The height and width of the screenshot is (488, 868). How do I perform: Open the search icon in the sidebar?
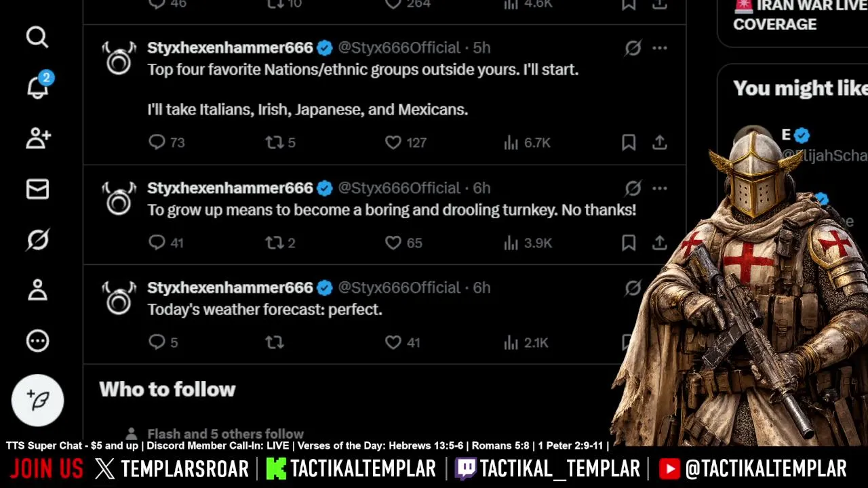point(37,37)
